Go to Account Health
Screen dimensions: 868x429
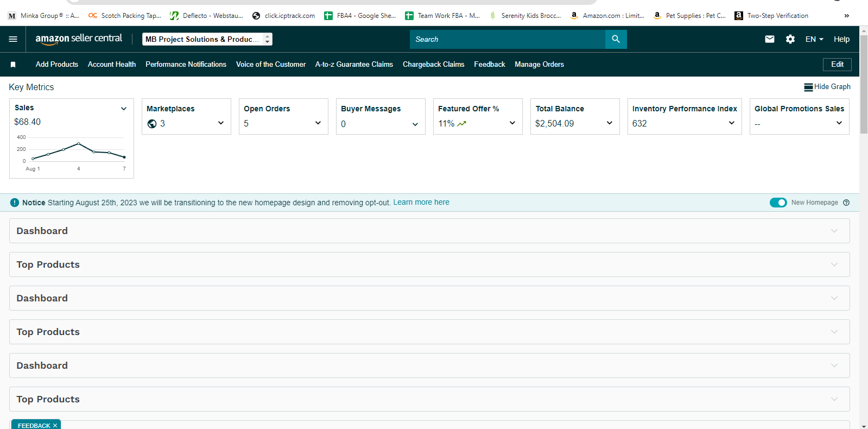[x=112, y=64]
